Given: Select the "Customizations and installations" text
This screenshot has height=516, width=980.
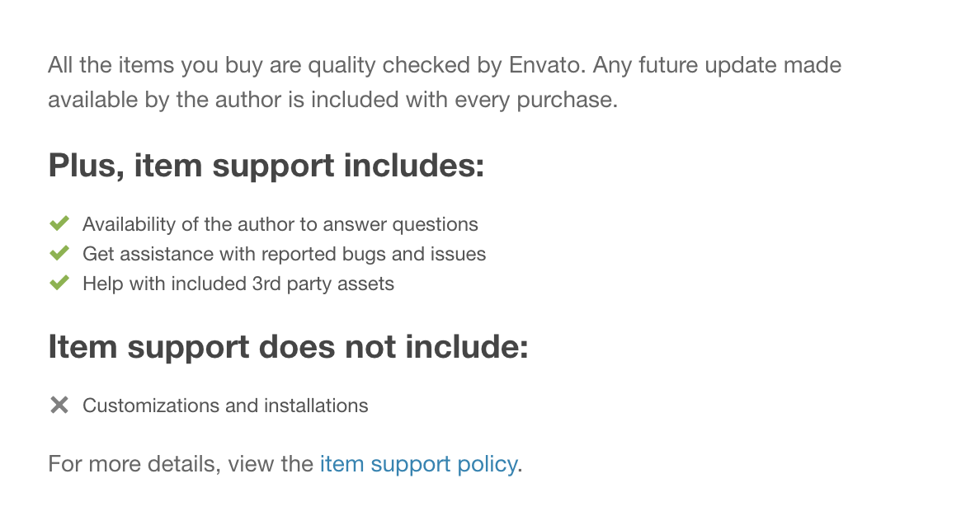Looking at the screenshot, I should 225,406.
